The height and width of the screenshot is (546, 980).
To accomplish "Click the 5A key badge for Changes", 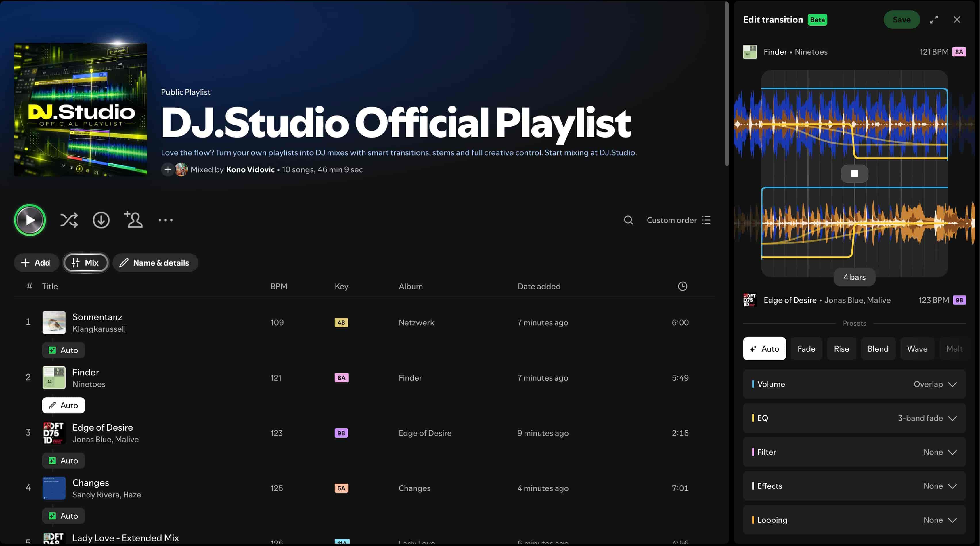I will (341, 488).
